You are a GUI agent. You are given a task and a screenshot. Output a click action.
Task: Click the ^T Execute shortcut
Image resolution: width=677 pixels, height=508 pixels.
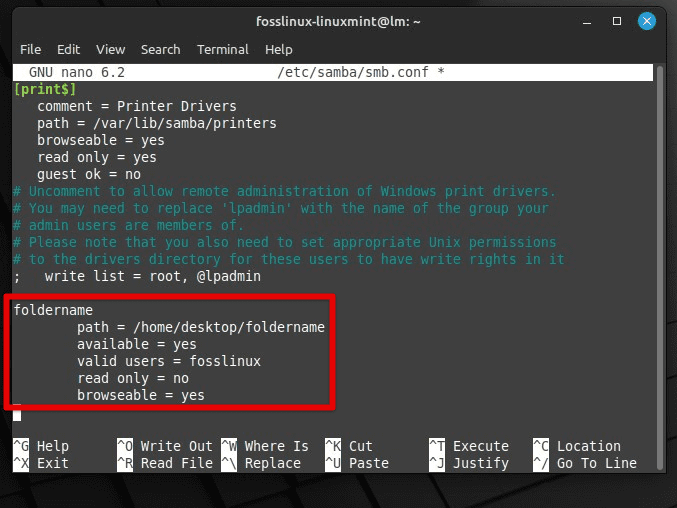(x=469, y=446)
